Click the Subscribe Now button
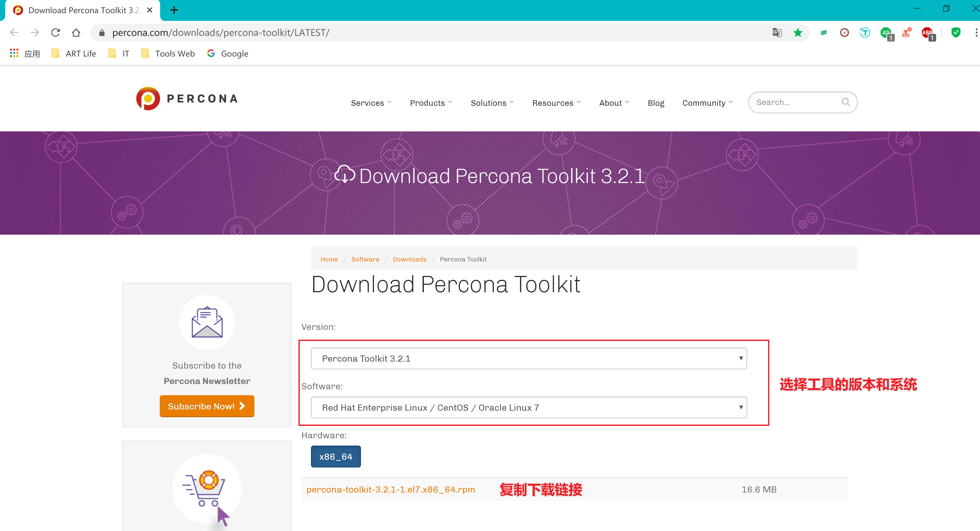This screenshot has width=980, height=531. pyautogui.click(x=207, y=406)
